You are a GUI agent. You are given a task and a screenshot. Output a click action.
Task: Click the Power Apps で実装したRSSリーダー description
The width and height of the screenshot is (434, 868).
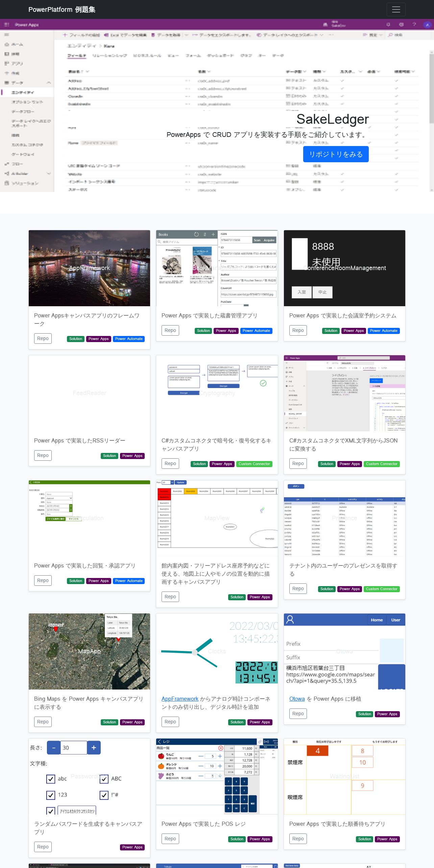click(x=80, y=440)
